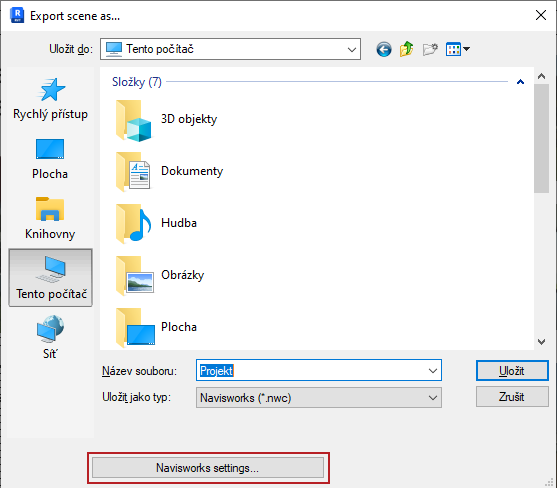
Task: Select the Obrázky folder
Action: tap(160, 276)
